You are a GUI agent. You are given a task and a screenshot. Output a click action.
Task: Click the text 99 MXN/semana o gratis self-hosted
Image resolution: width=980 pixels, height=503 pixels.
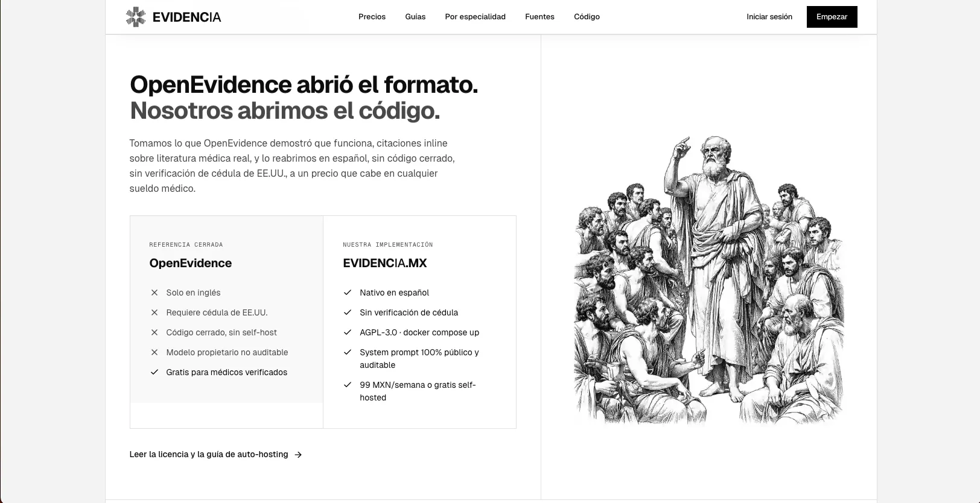point(418,391)
